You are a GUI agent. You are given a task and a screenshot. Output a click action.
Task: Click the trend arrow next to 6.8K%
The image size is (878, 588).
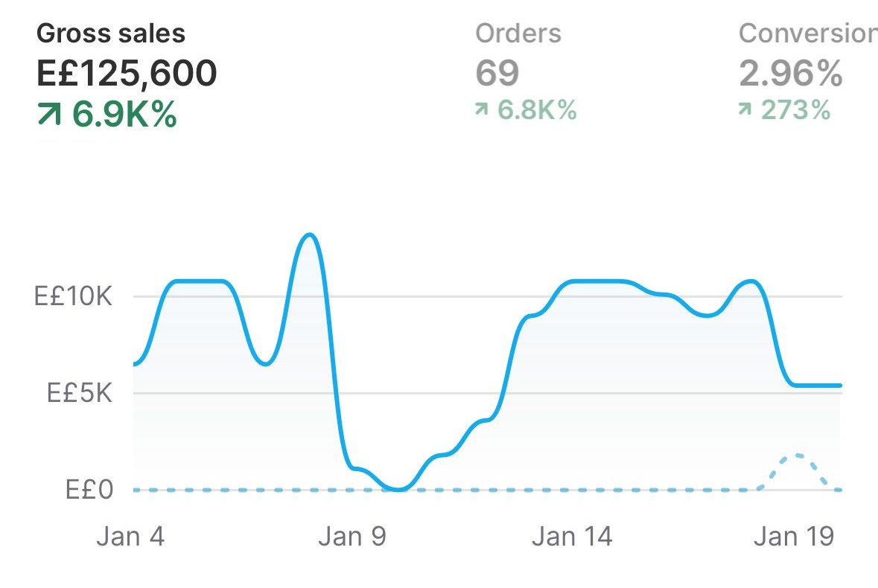483,111
